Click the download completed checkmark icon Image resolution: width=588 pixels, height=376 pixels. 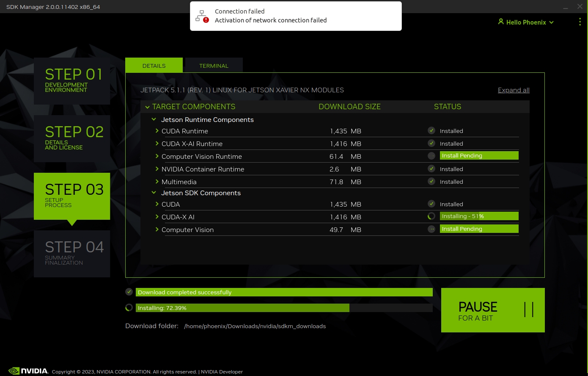(x=129, y=292)
